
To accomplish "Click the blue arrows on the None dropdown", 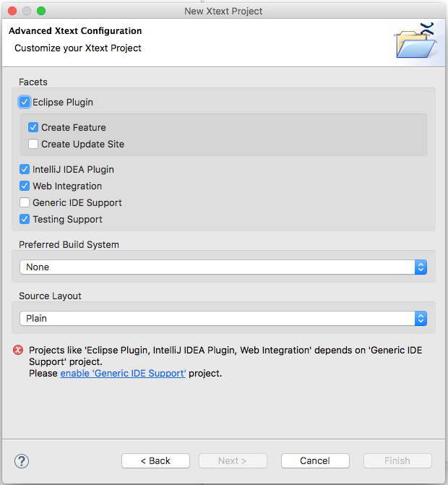I will 421,267.
